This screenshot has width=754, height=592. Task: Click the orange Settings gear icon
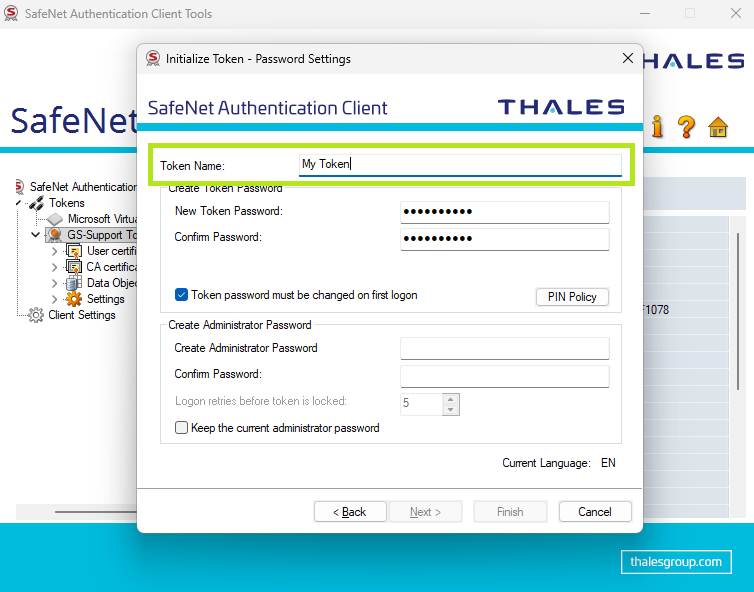[x=74, y=299]
